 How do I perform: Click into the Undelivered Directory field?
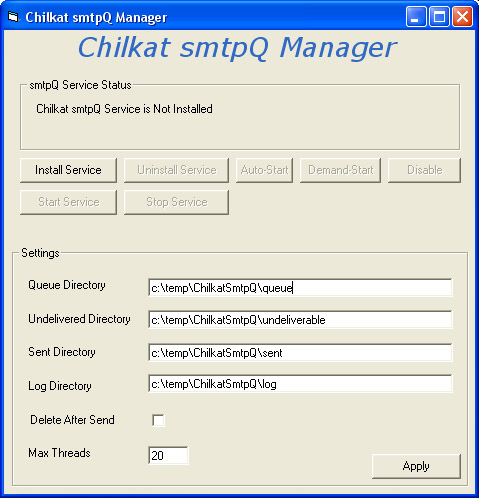(300, 319)
